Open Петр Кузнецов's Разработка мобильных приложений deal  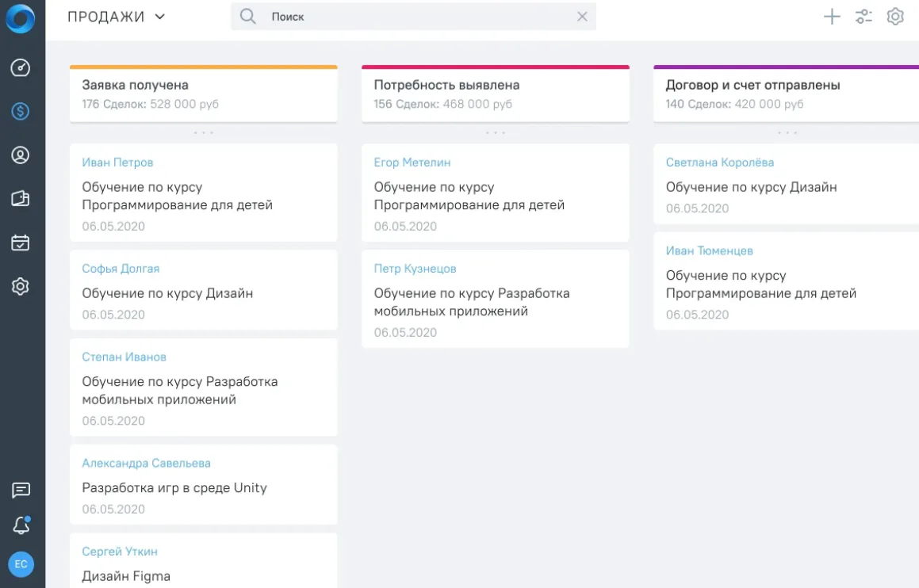click(x=472, y=302)
